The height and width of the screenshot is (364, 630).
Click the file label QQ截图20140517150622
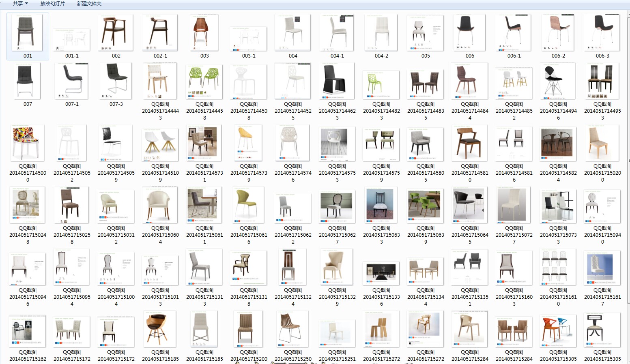(293, 235)
